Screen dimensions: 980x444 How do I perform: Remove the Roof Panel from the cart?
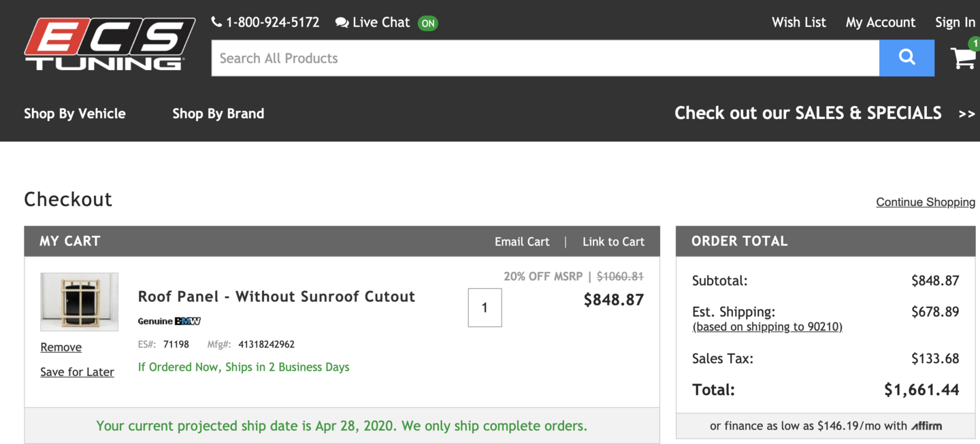point(61,347)
